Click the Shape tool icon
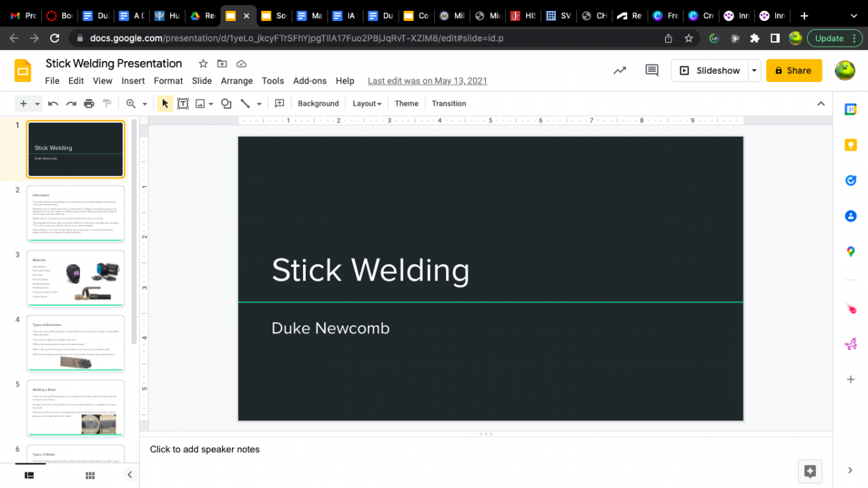Image resolution: width=868 pixels, height=488 pixels. [x=226, y=104]
